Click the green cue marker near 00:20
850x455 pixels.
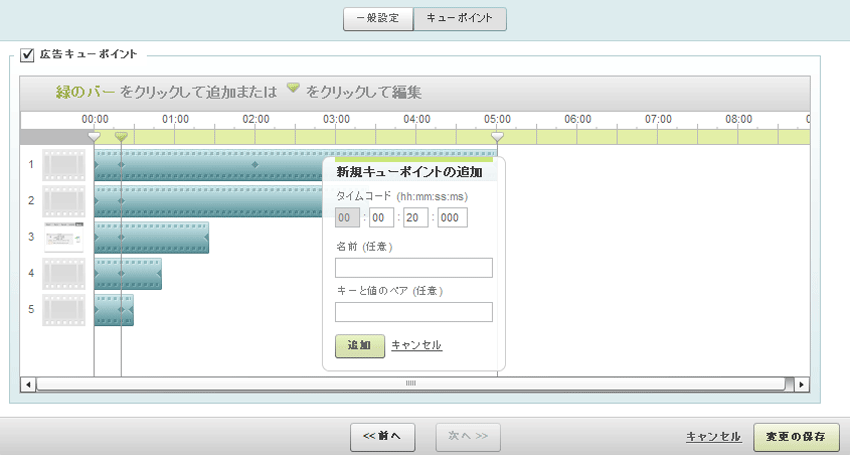click(121, 136)
